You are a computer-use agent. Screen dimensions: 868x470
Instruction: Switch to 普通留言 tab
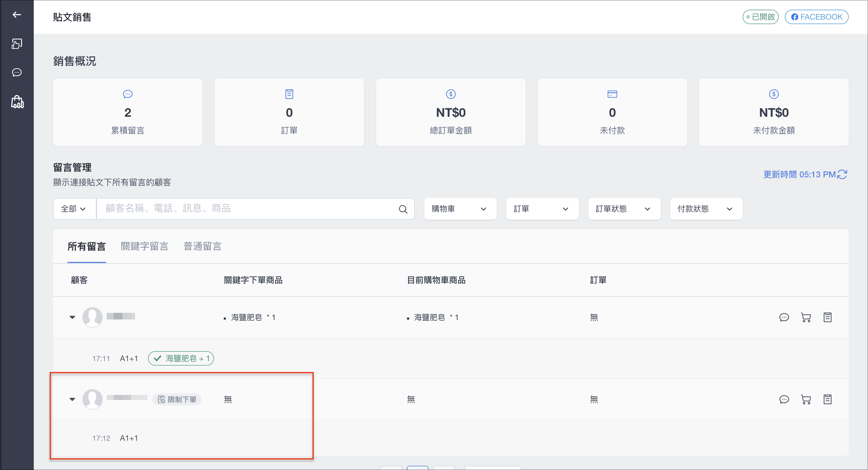coord(202,246)
